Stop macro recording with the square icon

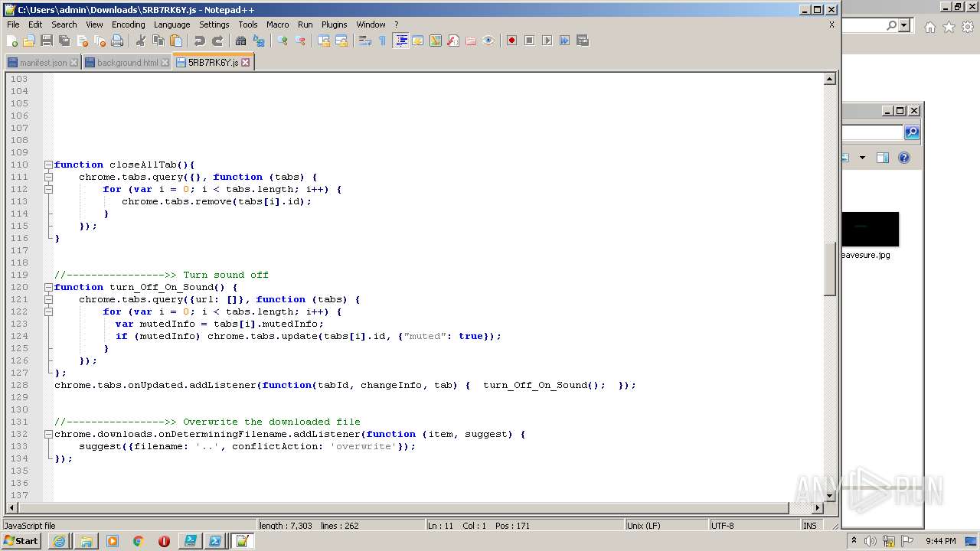529,41
